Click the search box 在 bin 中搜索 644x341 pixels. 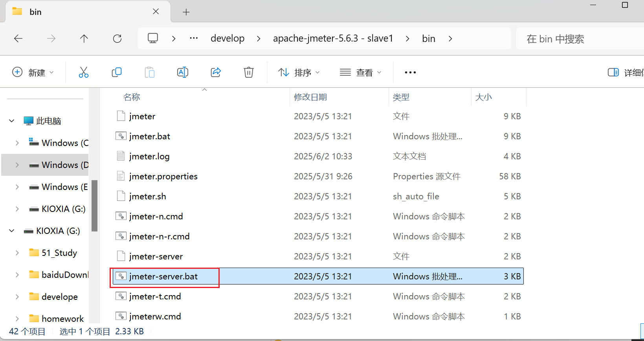580,38
